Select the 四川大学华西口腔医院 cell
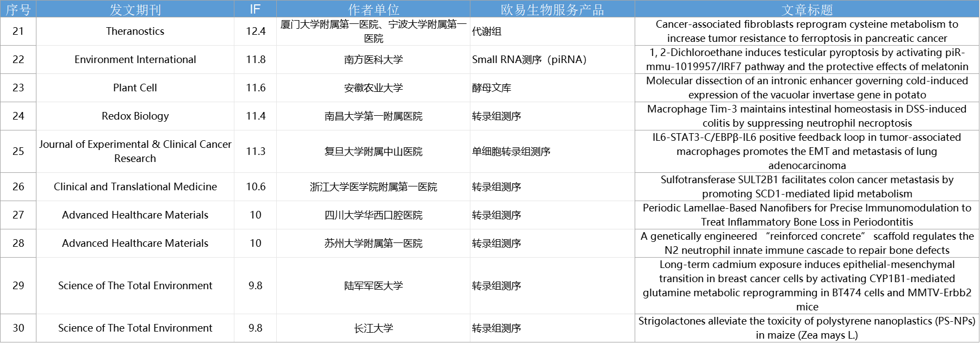This screenshot has height=343, width=980. [373, 215]
